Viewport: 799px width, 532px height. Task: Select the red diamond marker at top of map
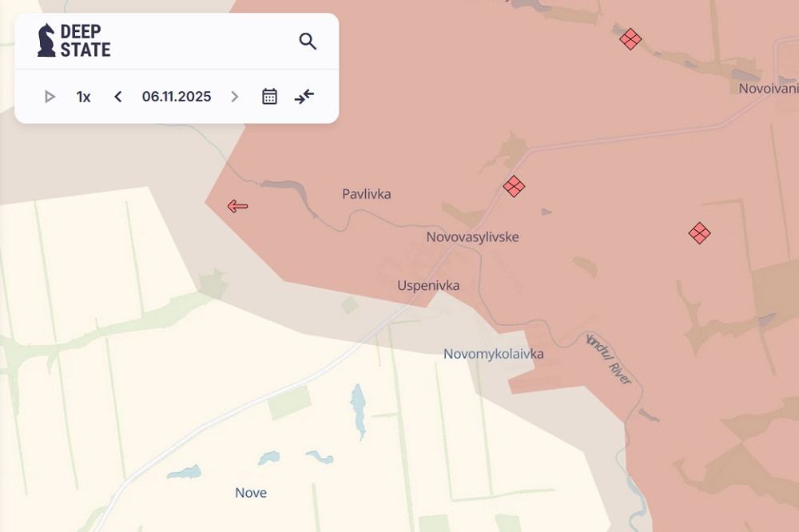(630, 38)
